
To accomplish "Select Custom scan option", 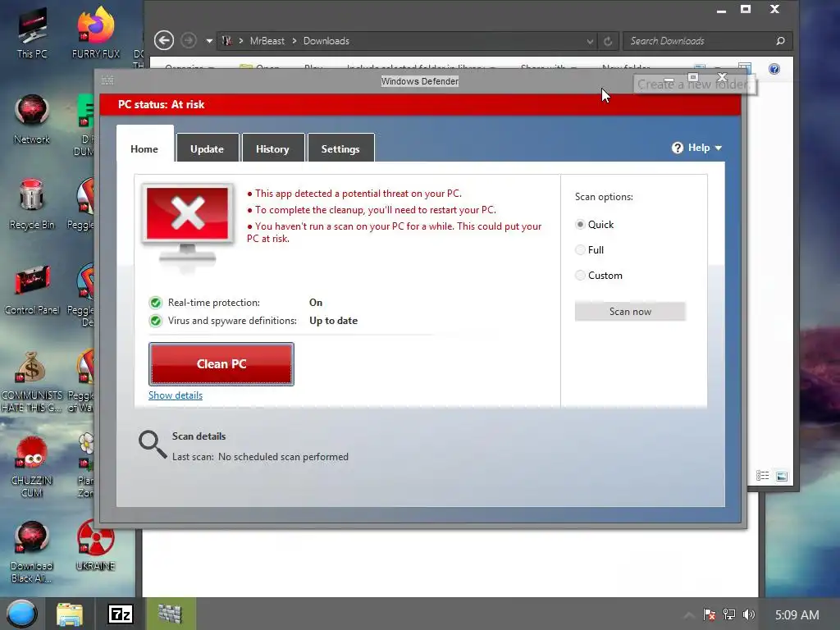I will [x=580, y=276].
